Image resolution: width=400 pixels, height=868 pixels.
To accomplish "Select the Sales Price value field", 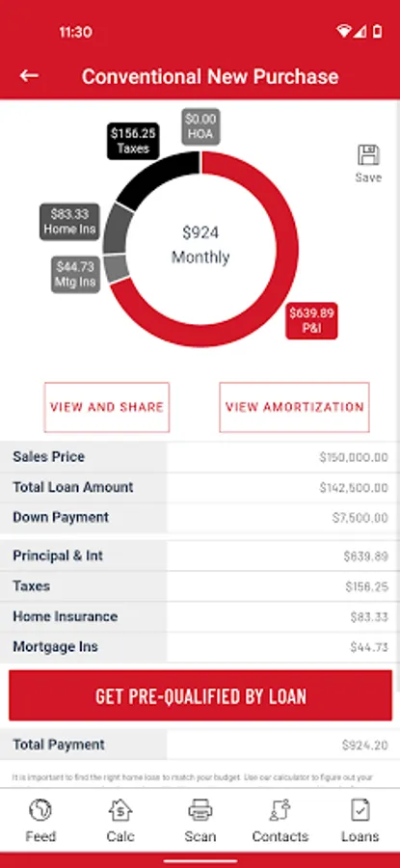I will [282, 457].
